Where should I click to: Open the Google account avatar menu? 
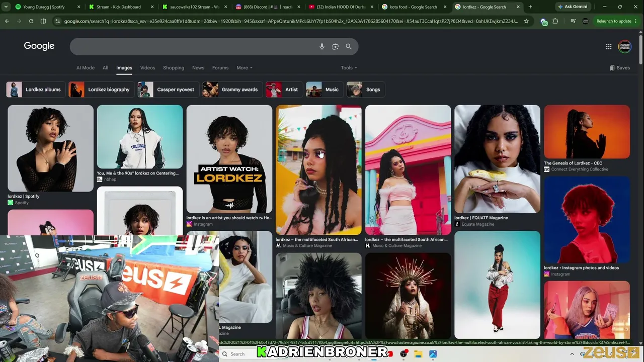point(624,47)
